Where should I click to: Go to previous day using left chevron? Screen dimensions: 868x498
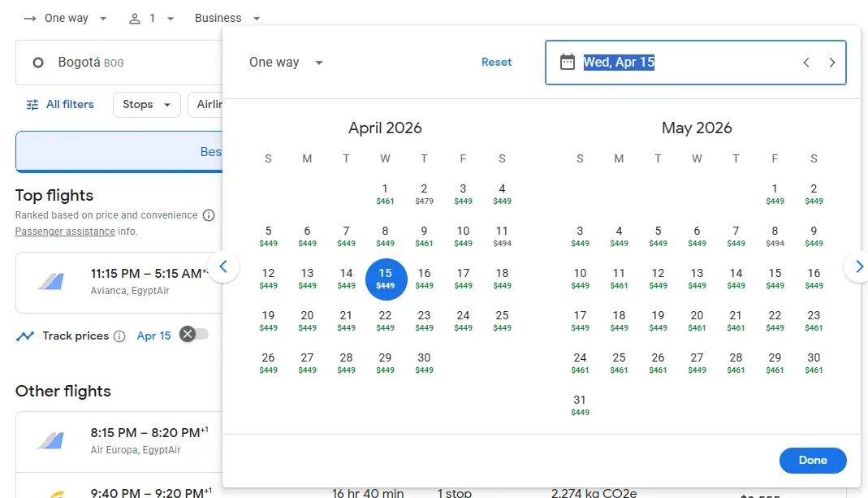coord(806,63)
